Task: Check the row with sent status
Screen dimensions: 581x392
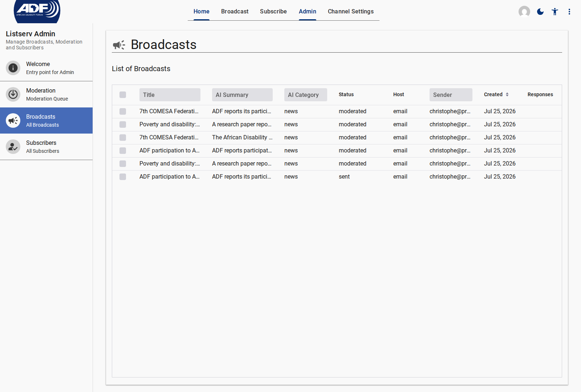Action: point(123,177)
